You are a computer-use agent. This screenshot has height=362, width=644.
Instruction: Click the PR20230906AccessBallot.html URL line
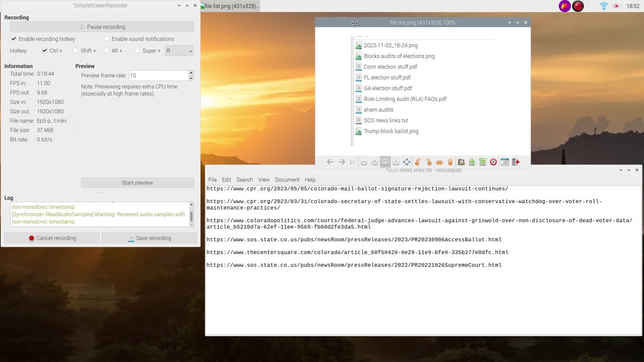tap(354, 240)
